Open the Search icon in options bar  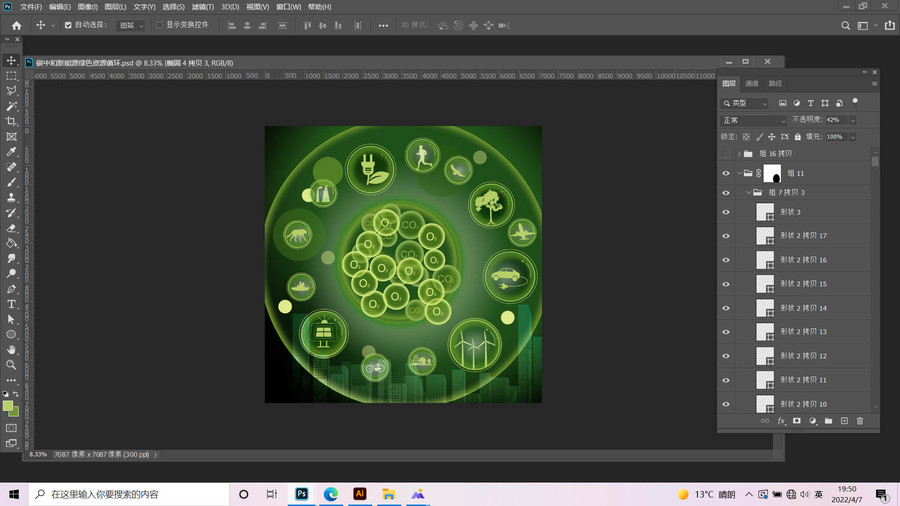(x=845, y=25)
